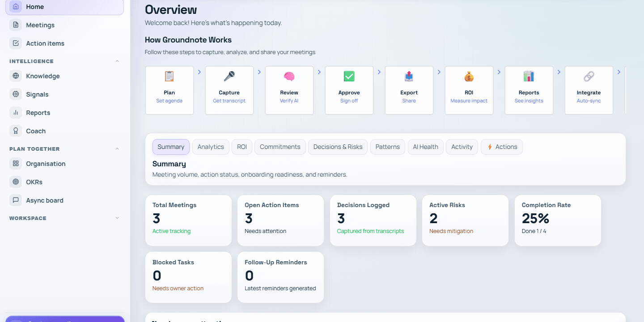The image size is (644, 322).
Task: Open the Follow-Up Reminders card
Action: [x=280, y=278]
